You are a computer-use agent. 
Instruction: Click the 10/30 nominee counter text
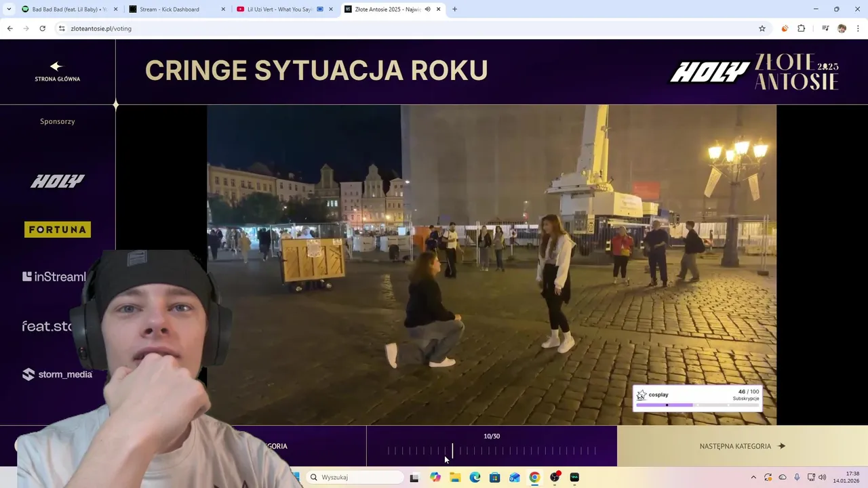[x=492, y=436]
